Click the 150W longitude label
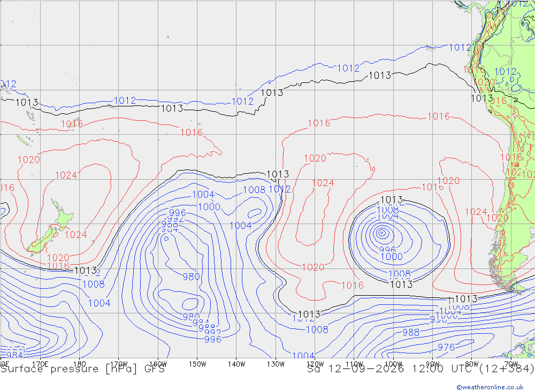The image size is (535, 392). coord(197,364)
